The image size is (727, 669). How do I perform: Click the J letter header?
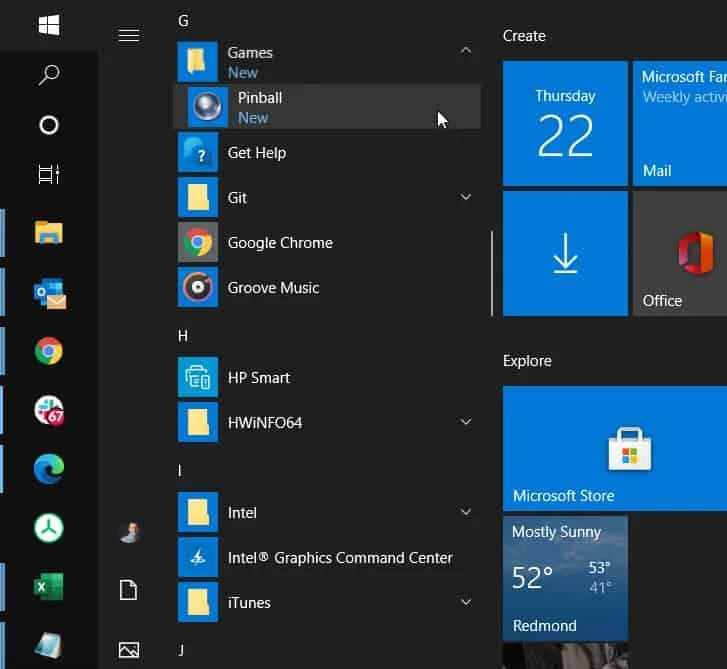pyautogui.click(x=181, y=650)
